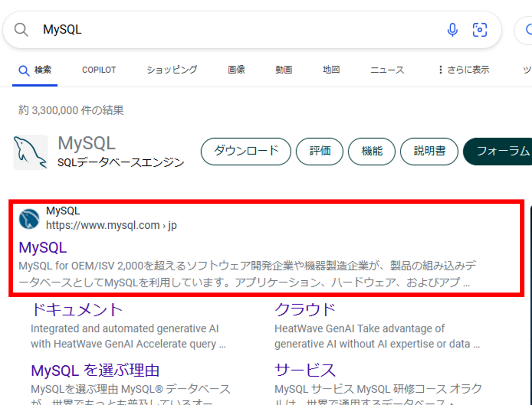Select the 動画 tab
The width and height of the screenshot is (532, 405).
tap(283, 69)
